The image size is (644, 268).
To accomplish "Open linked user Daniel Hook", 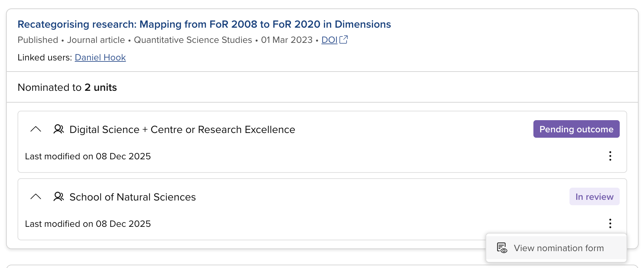I will pos(100,57).
